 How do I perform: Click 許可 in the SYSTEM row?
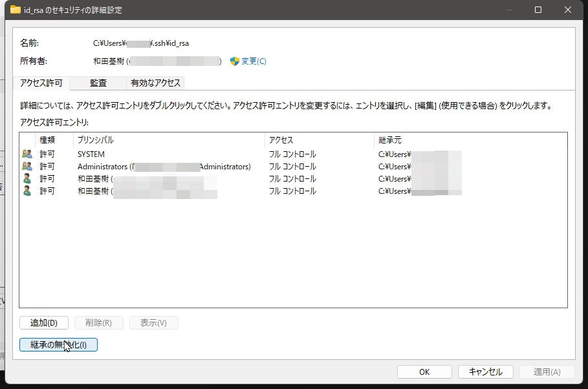click(x=47, y=154)
